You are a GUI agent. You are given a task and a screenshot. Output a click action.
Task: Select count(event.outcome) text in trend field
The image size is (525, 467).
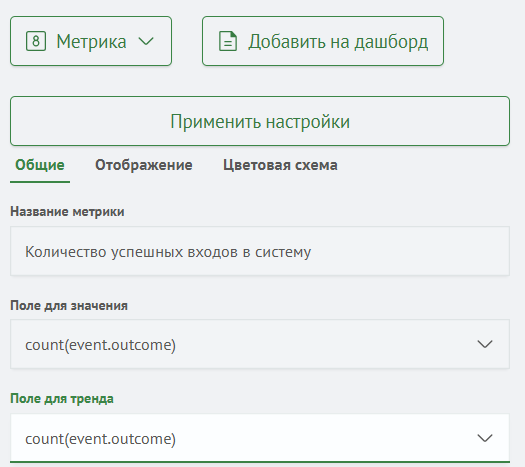(100, 439)
